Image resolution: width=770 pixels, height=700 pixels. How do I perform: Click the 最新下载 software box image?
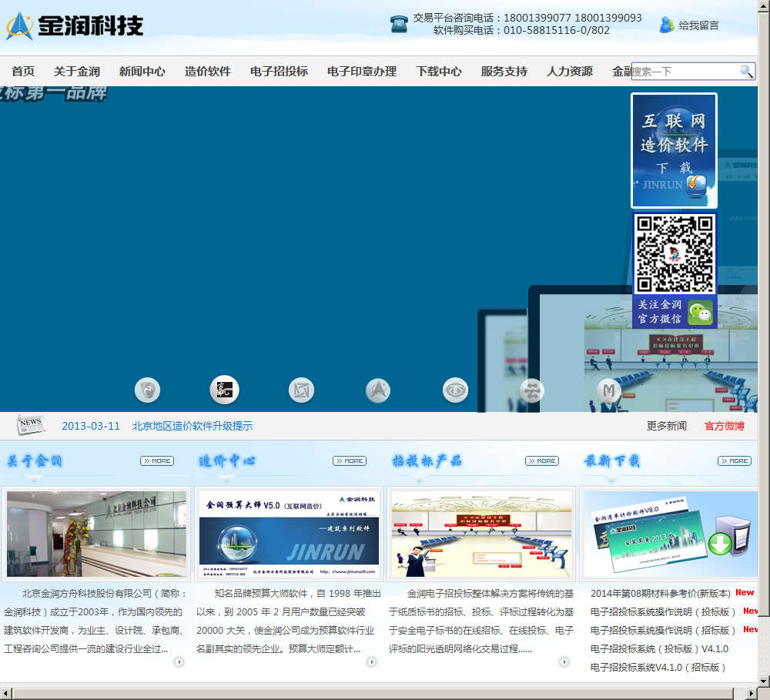tap(671, 534)
